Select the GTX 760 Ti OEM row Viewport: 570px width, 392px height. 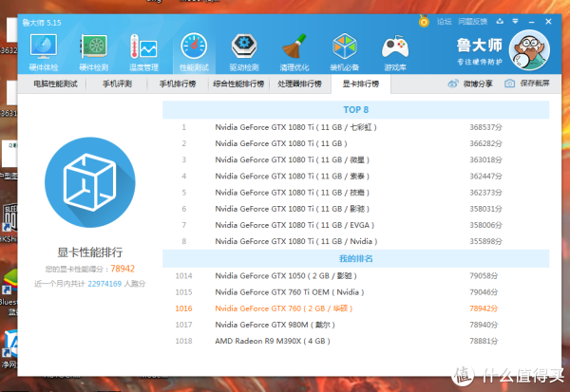pos(355,292)
